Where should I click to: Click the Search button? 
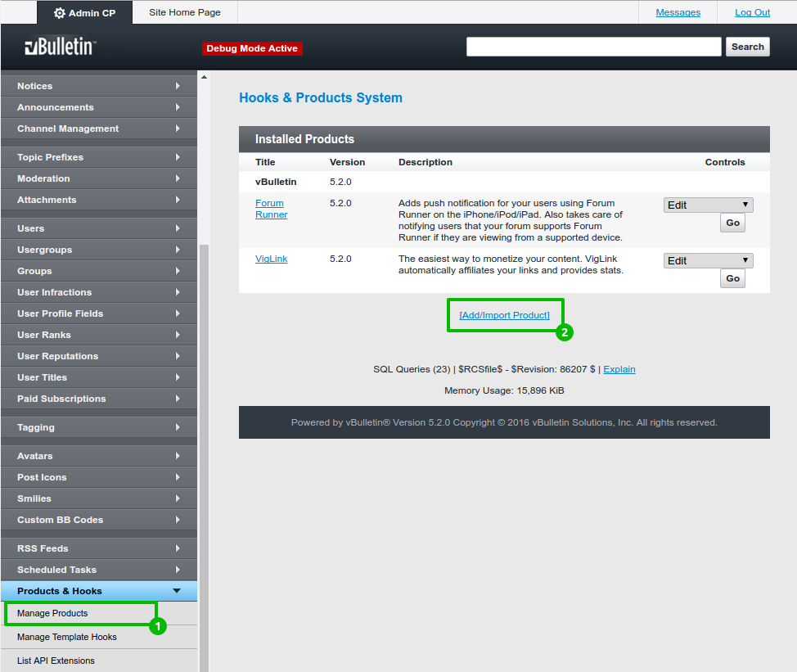coord(748,47)
